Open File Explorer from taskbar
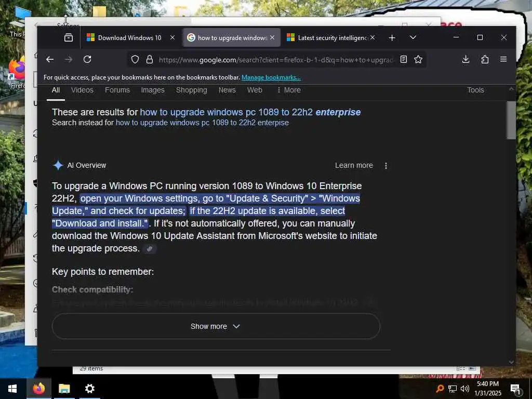 click(x=64, y=389)
